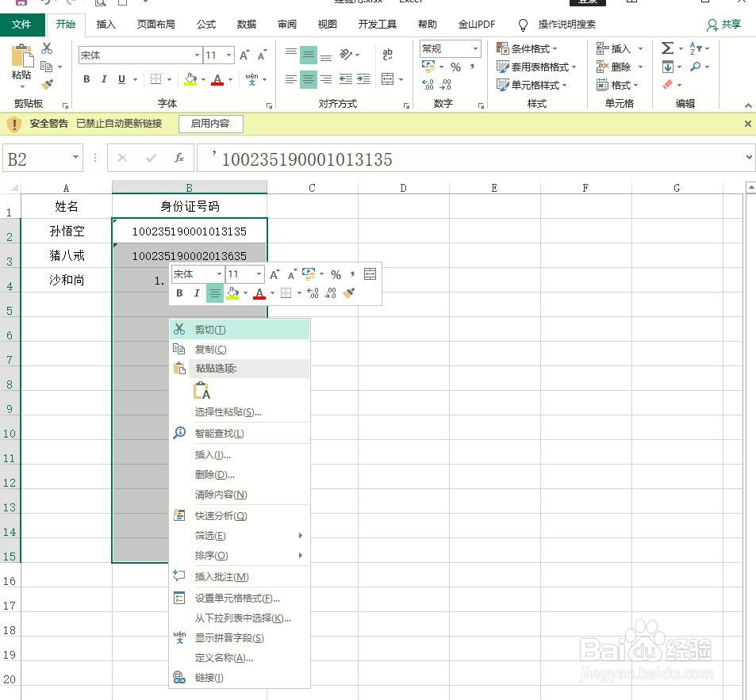Click mini toolbar merge cells icon
Screen dimensions: 756x700
coord(370,274)
